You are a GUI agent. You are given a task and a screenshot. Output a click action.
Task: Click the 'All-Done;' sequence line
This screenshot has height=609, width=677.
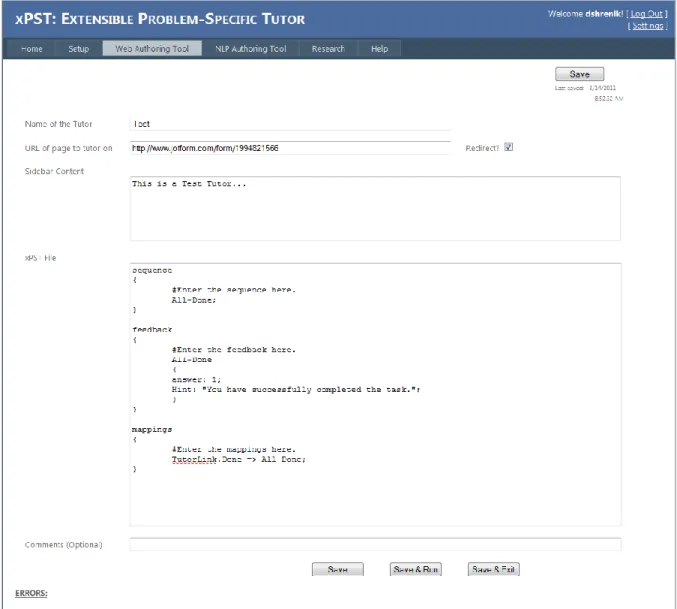tap(194, 300)
